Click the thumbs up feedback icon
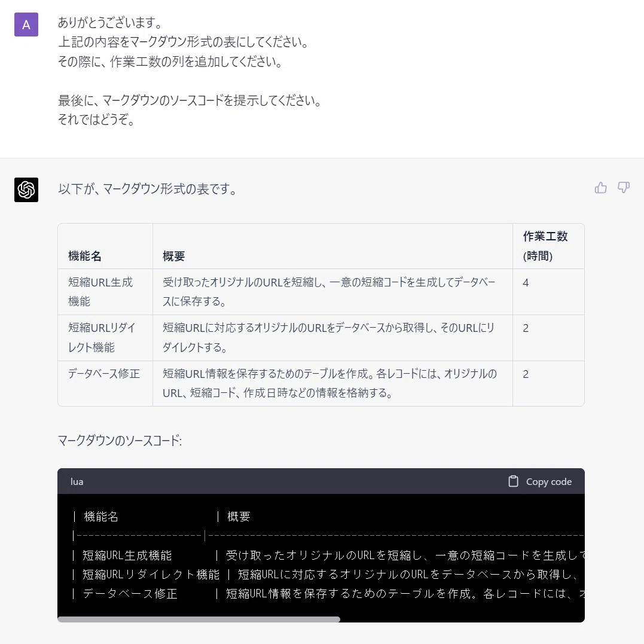This screenshot has width=644, height=644. [x=600, y=188]
